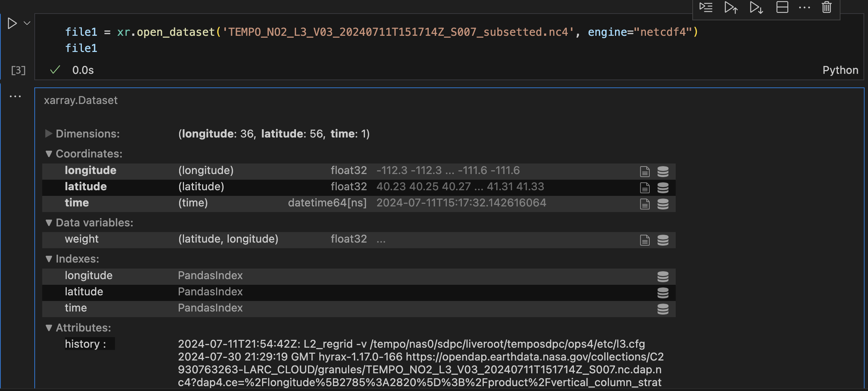Open the run options dropdown chevron

click(x=27, y=23)
